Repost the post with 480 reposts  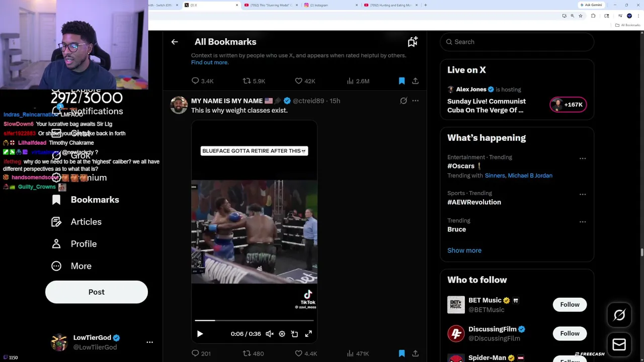(x=253, y=353)
